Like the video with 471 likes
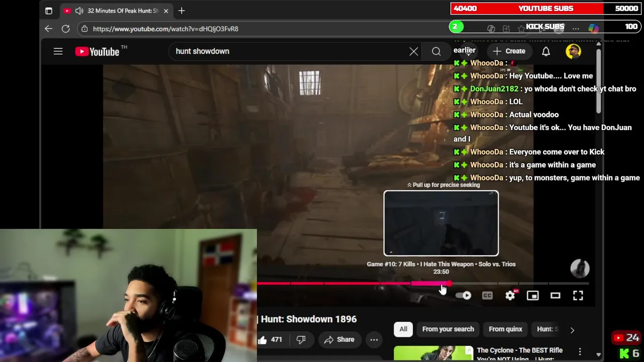Viewport: 644px width, 362px height. click(x=270, y=340)
